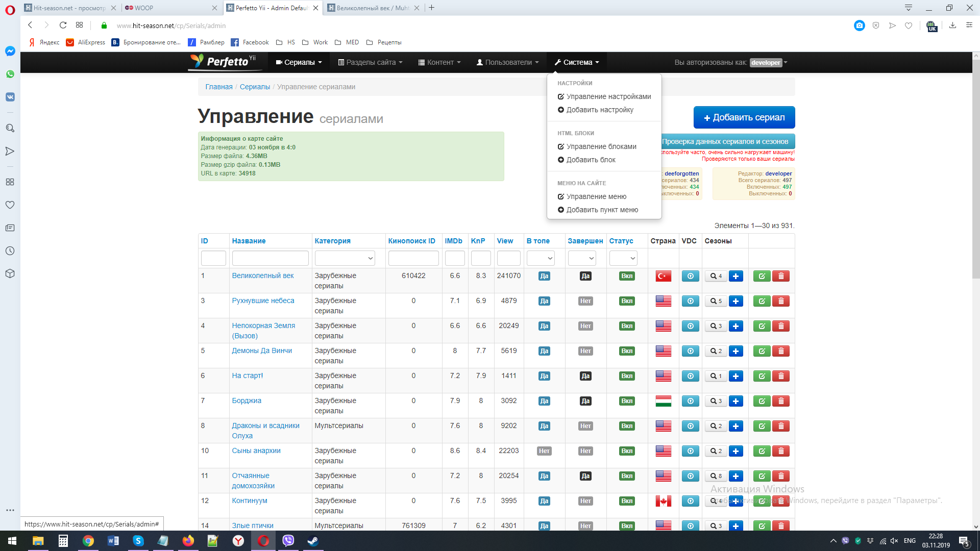
Task: Open the Категория filter dropdown
Action: [345, 258]
